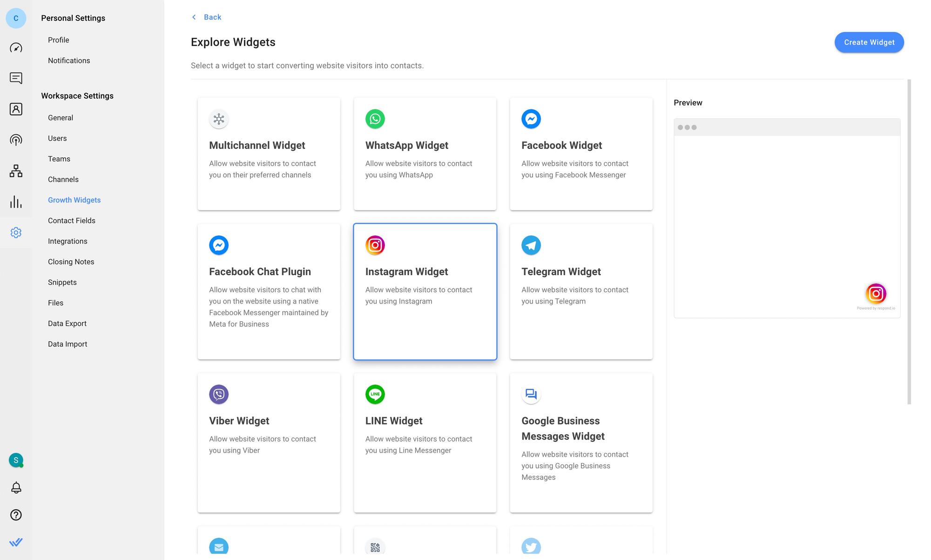
Task: Select the Telegram Widget title
Action: coord(561,272)
